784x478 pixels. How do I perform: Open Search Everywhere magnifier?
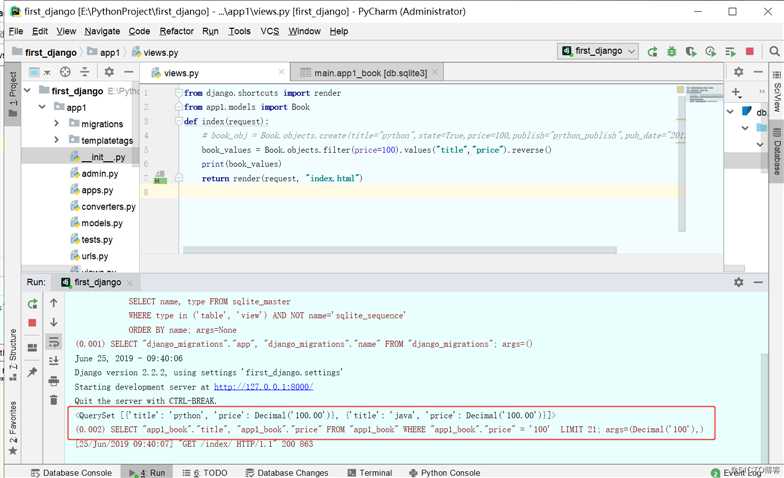click(774, 52)
